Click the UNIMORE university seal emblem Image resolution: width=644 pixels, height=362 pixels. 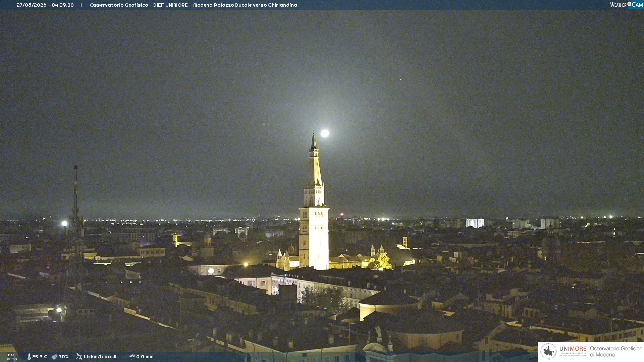point(548,351)
